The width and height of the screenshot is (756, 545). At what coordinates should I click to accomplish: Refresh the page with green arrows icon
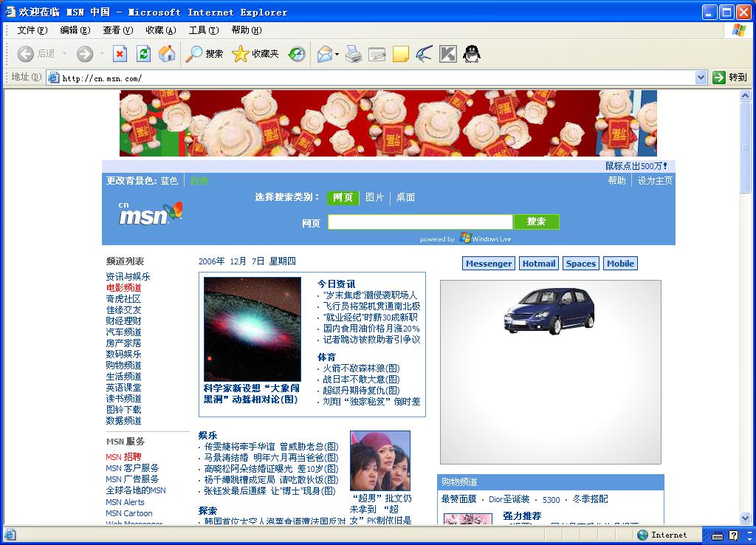(144, 54)
